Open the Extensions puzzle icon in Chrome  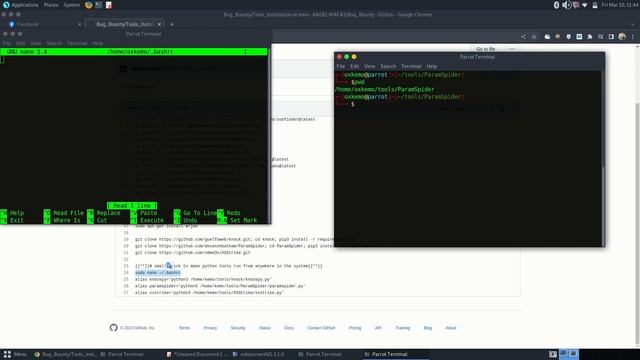click(590, 37)
